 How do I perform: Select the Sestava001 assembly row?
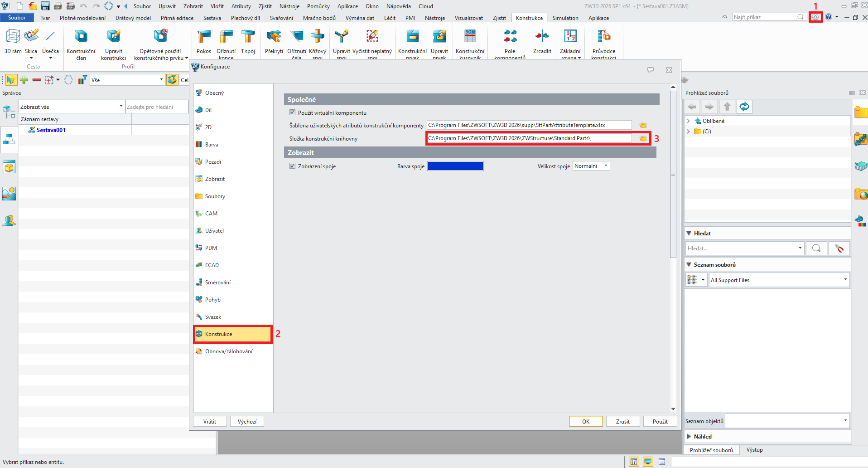[51, 130]
